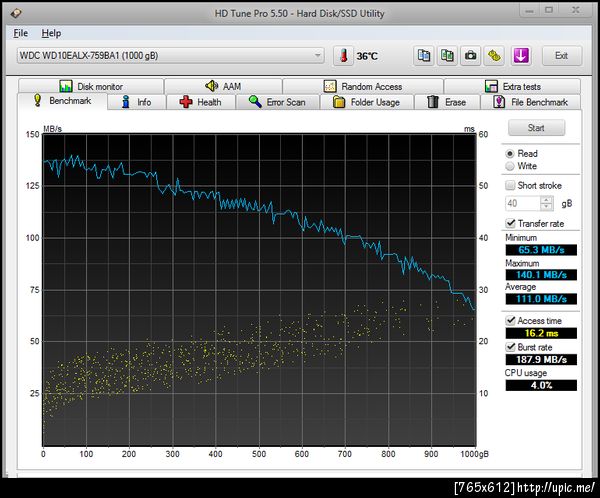Viewport: 600px width, 498px height.
Task: Close the HD Tune Pro window
Action: [575, 11]
